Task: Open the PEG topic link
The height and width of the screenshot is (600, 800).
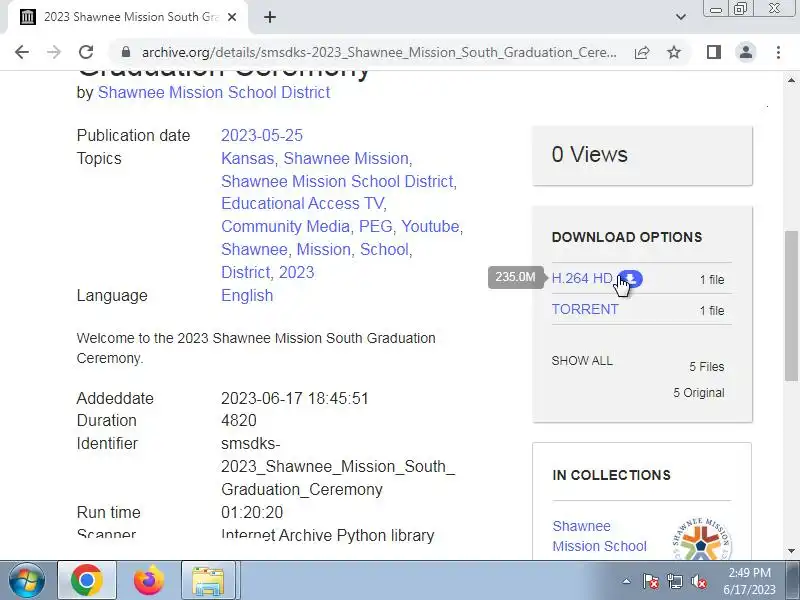Action: pos(376,226)
